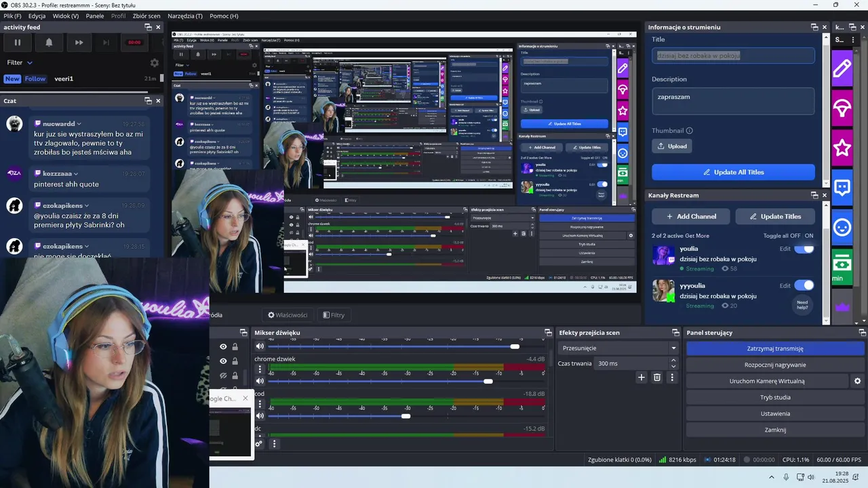The height and width of the screenshot is (488, 868).
Task: Toggle the yyyoulia channel switch
Action: [x=804, y=285]
